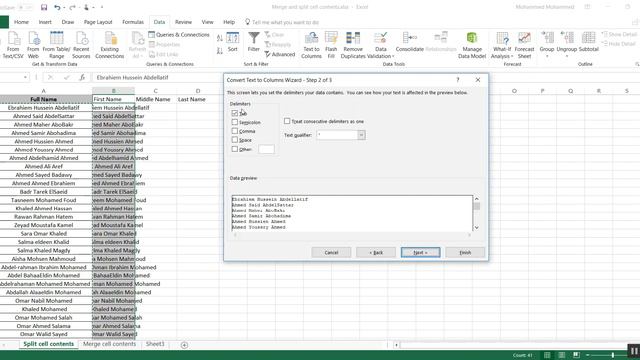This screenshot has width=640, height=360.
Task: Check Treat consecutive delimiters as one
Action: (x=287, y=121)
